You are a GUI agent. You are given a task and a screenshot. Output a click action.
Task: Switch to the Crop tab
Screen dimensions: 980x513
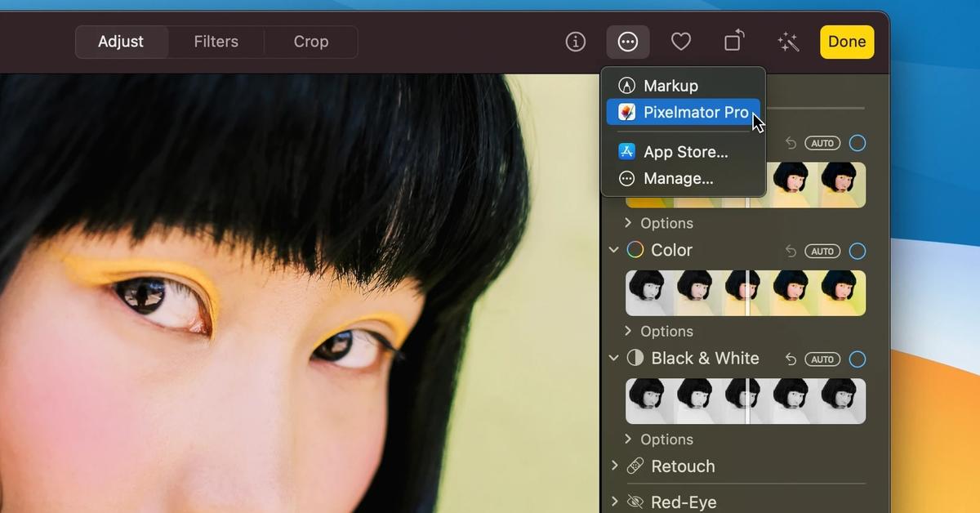pyautogui.click(x=311, y=42)
